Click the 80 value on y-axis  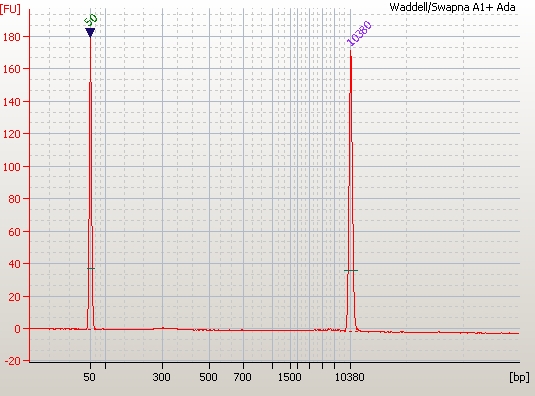pos(15,199)
